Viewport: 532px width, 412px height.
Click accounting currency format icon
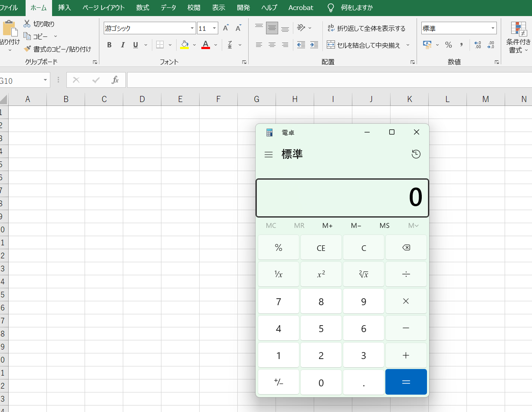coord(427,45)
